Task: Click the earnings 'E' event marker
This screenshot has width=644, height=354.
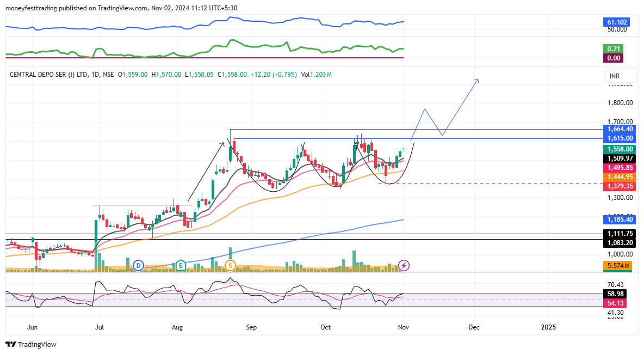Action: click(x=180, y=266)
